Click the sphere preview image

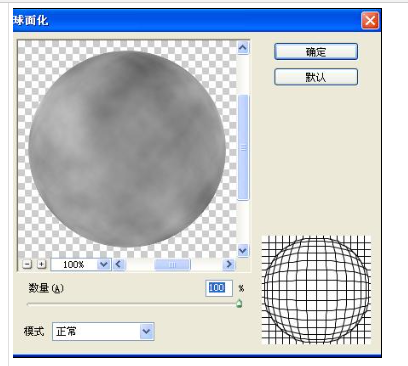[127, 149]
